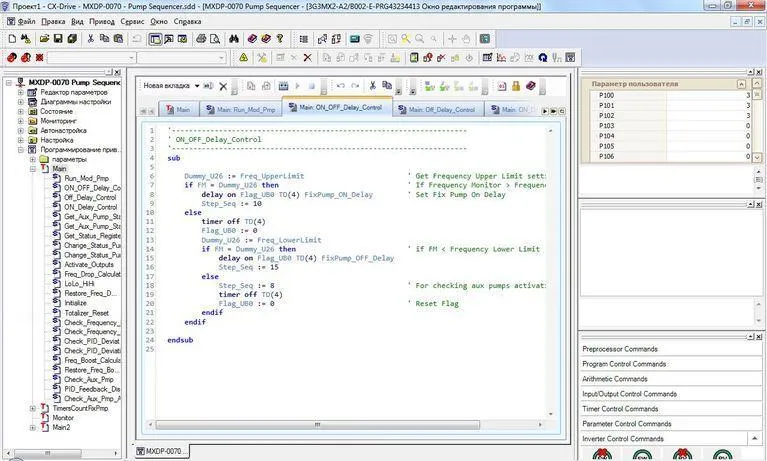
Task: Open the Arithmetic Commands section
Action: pos(615,379)
